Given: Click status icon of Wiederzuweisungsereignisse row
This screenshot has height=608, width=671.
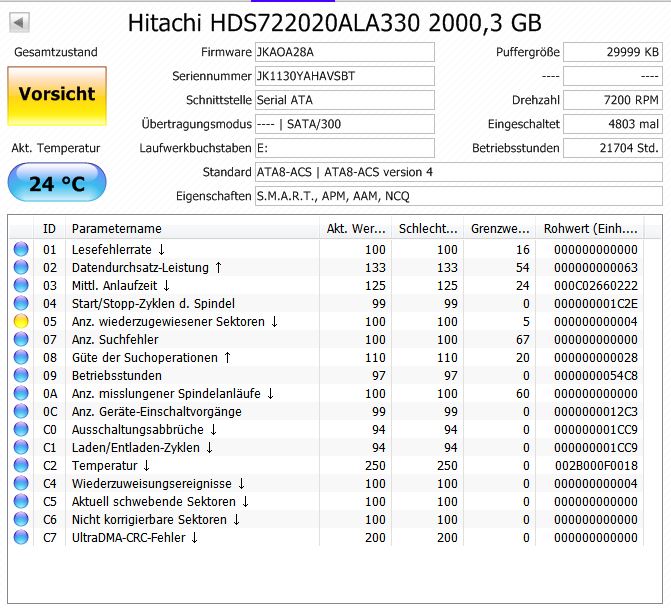Looking at the screenshot, I should click(x=21, y=483).
